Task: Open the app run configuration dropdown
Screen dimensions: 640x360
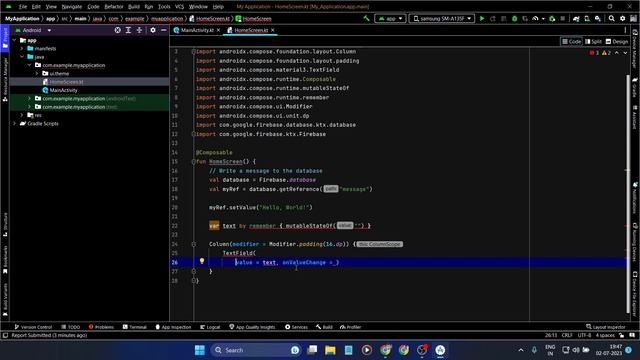Action: tap(390, 18)
